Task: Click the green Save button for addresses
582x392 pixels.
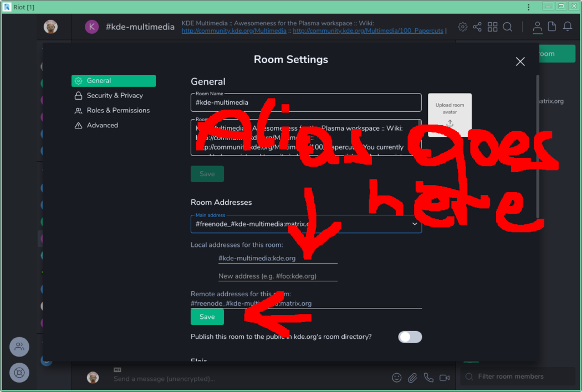Action: 207,317
